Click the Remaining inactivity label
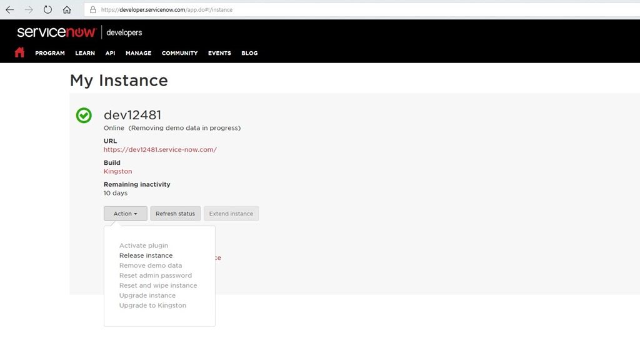 click(x=137, y=184)
